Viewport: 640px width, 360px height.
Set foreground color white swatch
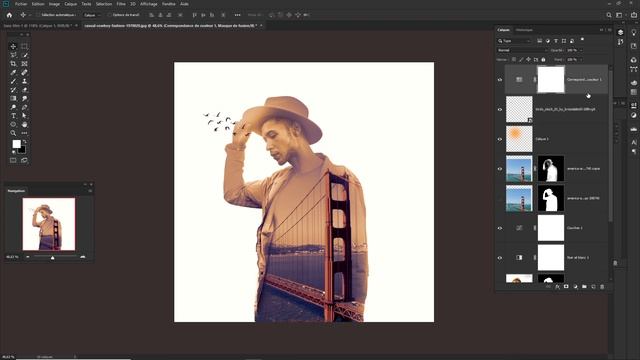16,144
